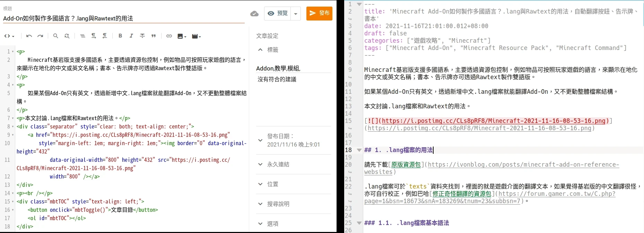The height and width of the screenshot is (233, 644).
Task: Open the search tool with the magnifier icon
Action: point(55,36)
